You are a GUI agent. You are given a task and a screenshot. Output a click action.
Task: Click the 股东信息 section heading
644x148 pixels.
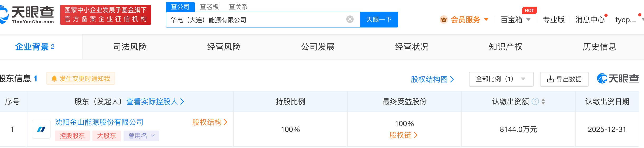[18, 78]
